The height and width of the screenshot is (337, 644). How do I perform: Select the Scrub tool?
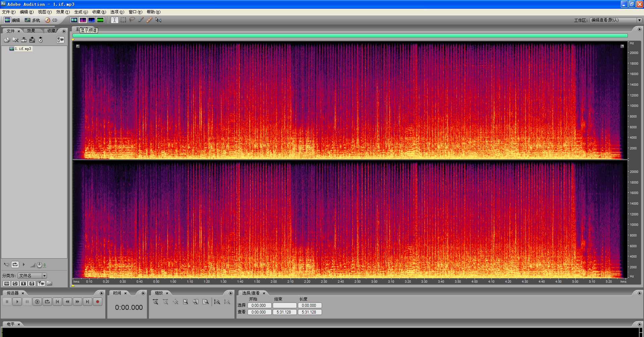point(158,20)
